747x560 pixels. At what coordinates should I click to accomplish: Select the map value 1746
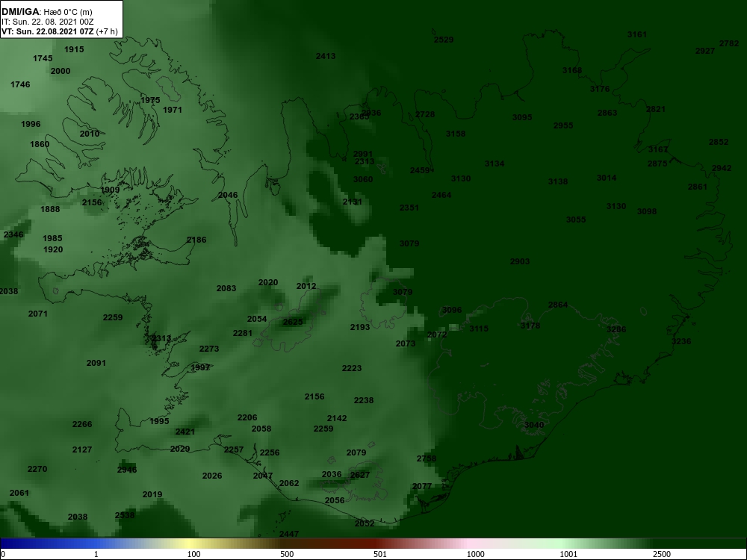pos(20,85)
